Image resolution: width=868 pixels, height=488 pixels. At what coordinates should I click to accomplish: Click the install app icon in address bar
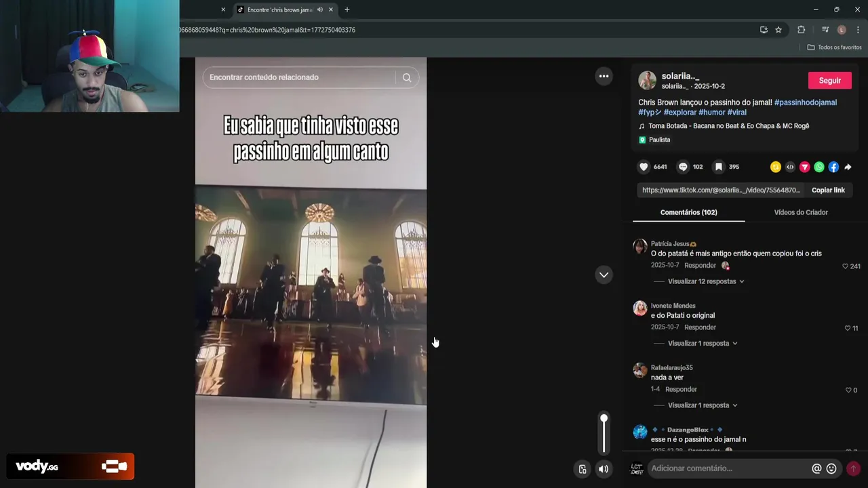[x=764, y=30]
